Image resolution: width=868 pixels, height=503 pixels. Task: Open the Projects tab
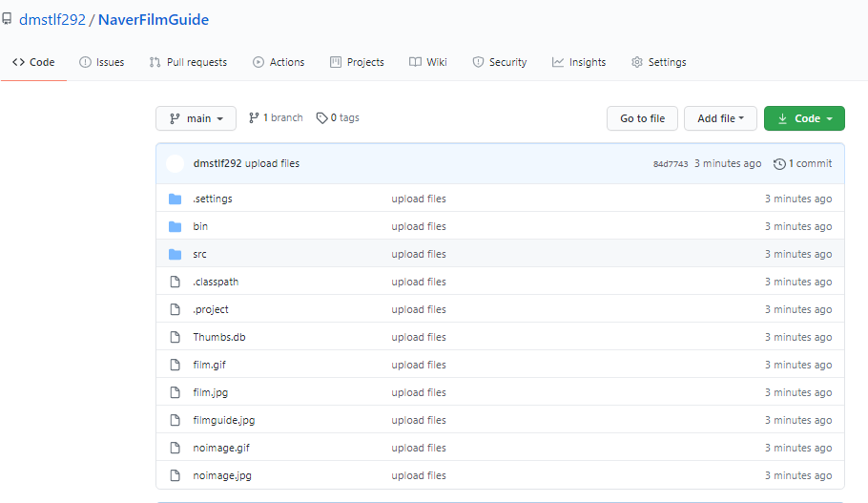(x=357, y=62)
